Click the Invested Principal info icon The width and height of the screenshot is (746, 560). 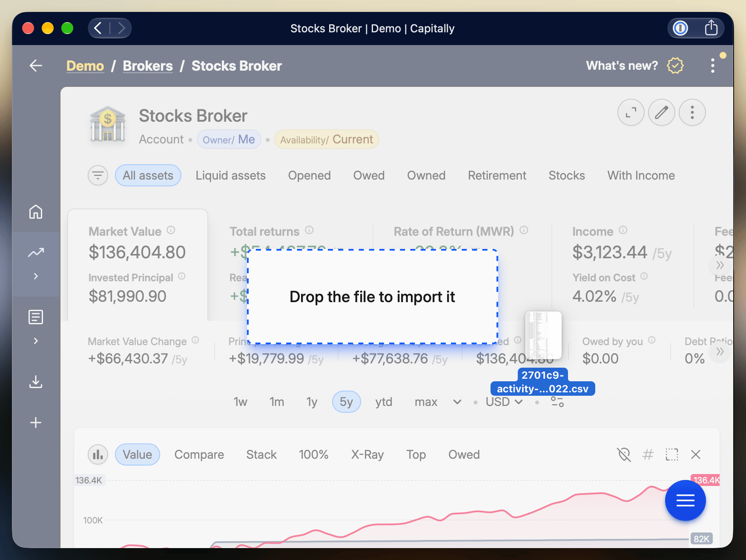[x=182, y=276]
